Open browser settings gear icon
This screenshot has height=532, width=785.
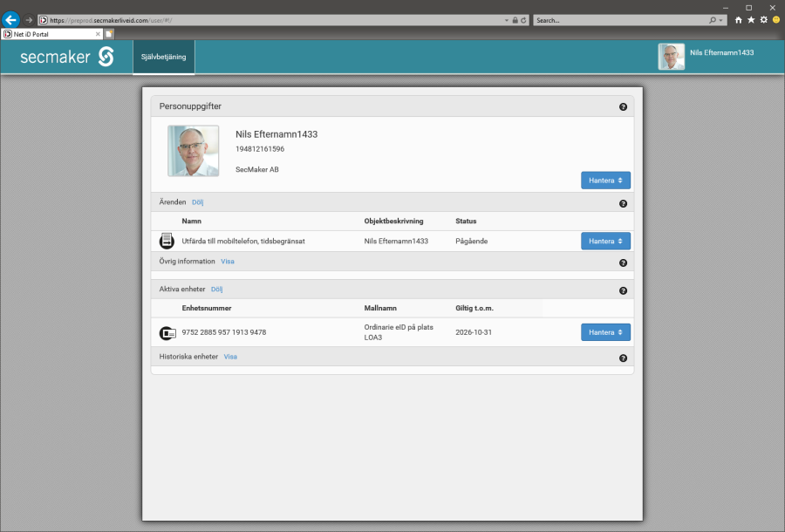click(763, 20)
